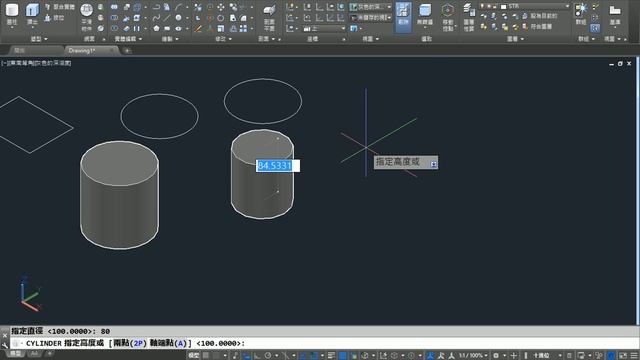Image resolution: width=640 pixels, height=360 pixels.
Task: Click the Group (群組) tool
Action: click(580, 14)
